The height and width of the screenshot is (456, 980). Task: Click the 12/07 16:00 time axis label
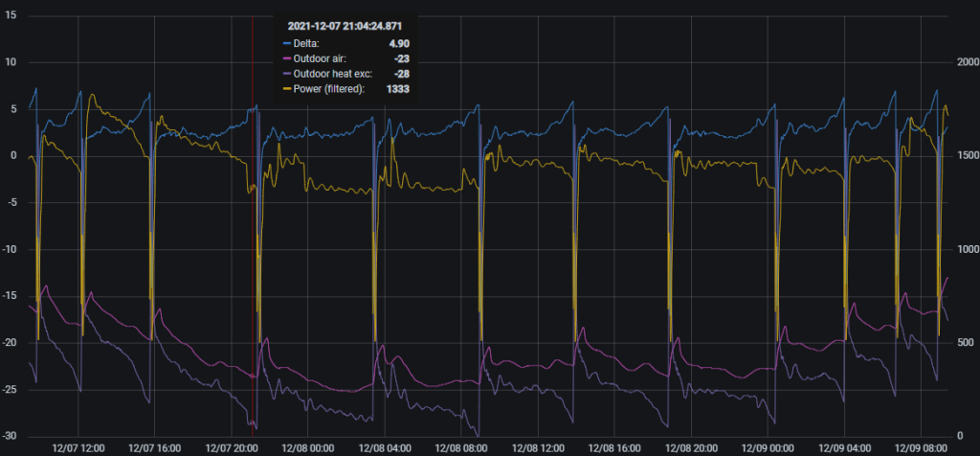coord(154,447)
